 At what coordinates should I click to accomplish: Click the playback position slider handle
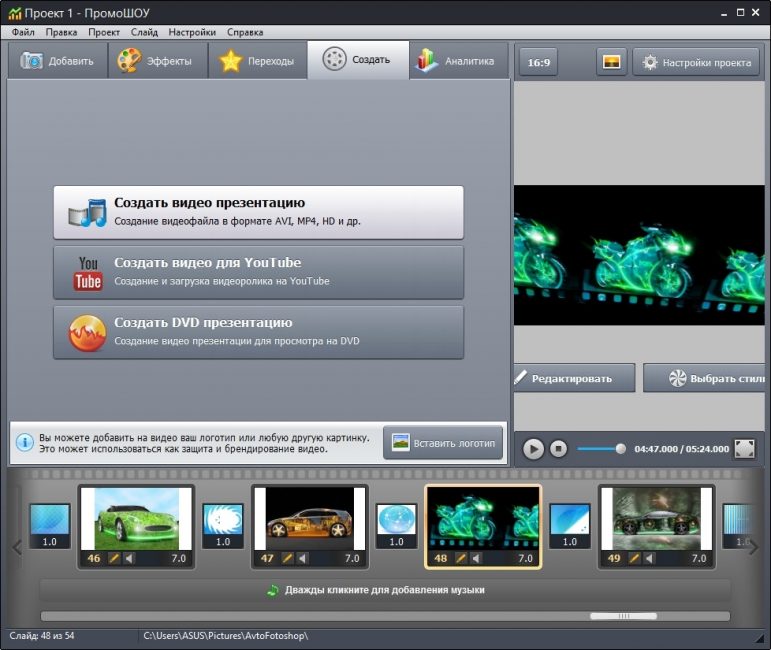coord(621,448)
